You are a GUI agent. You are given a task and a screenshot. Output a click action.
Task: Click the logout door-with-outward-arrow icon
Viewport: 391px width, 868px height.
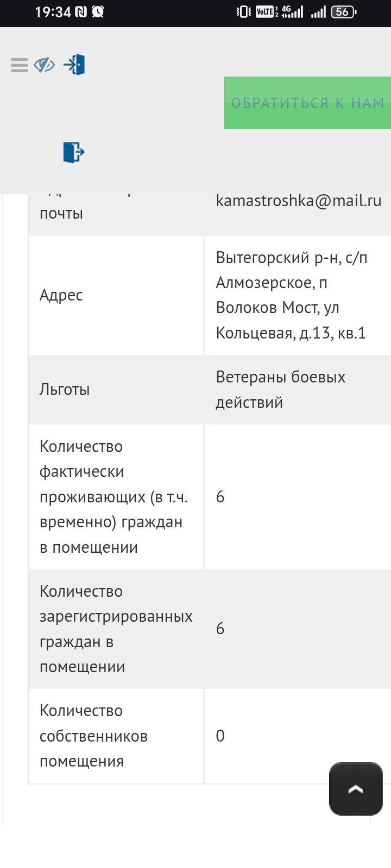tap(74, 152)
